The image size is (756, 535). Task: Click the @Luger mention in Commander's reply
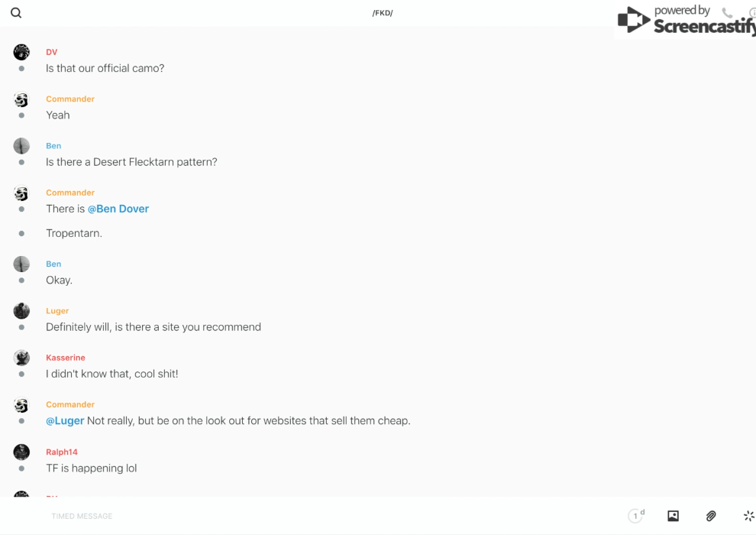[65, 420]
